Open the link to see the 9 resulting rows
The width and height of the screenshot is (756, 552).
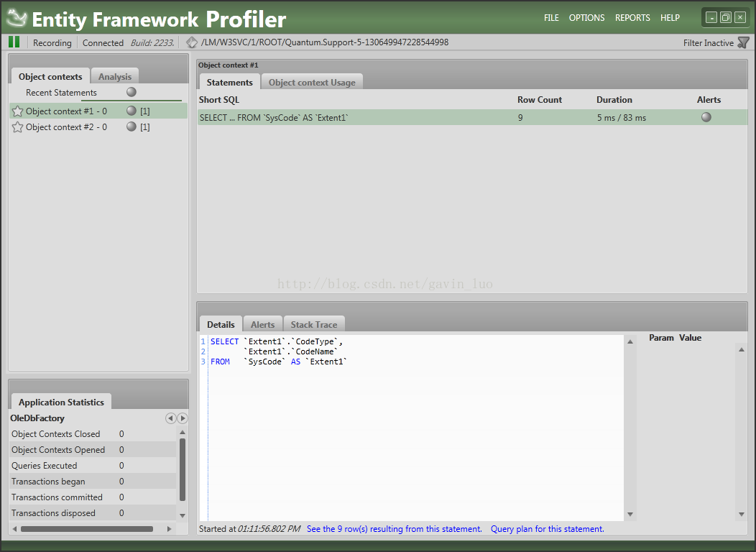tap(394, 529)
